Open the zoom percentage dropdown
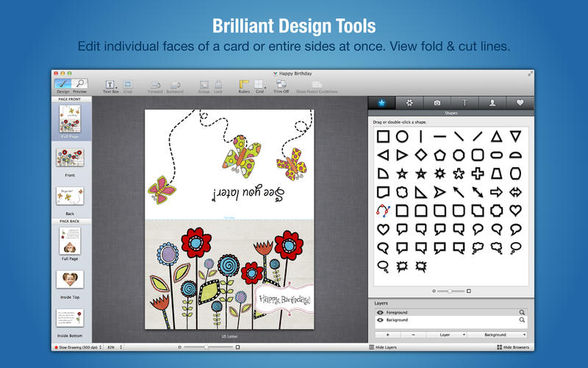 115,346
